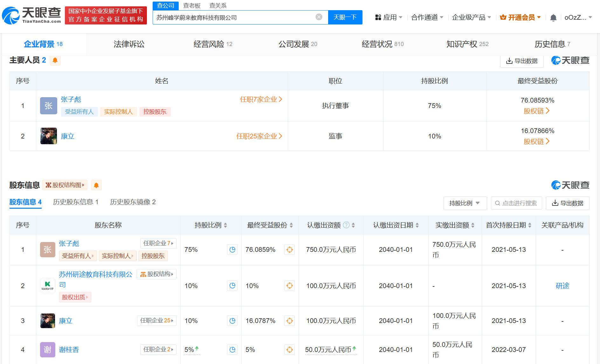This screenshot has width=600, height=364.
Task: Select the 企业背景 tab
Action: (x=43, y=44)
